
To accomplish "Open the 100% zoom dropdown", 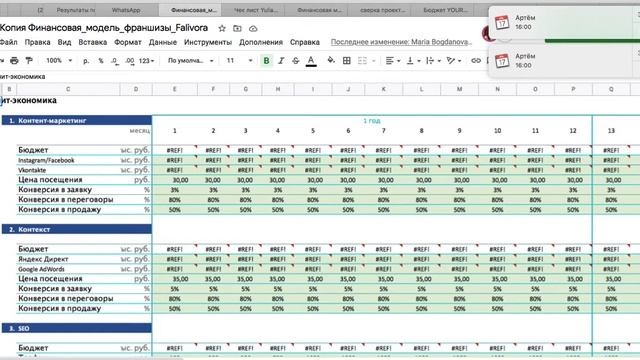I will 59,60.
